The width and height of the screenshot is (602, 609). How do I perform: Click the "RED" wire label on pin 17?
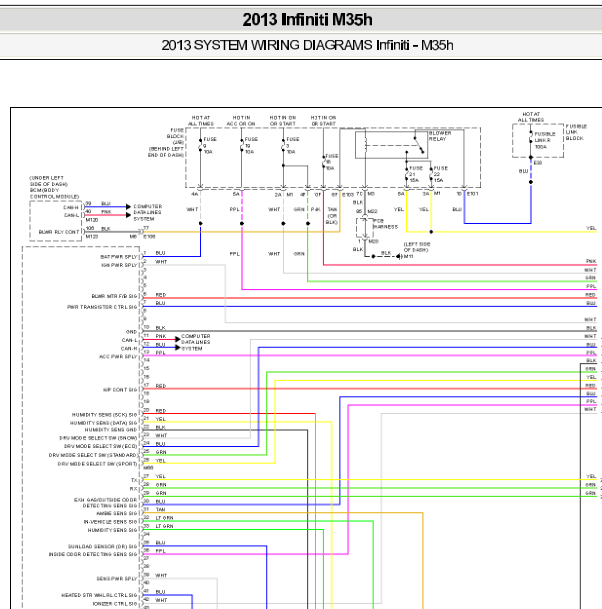tap(160, 386)
